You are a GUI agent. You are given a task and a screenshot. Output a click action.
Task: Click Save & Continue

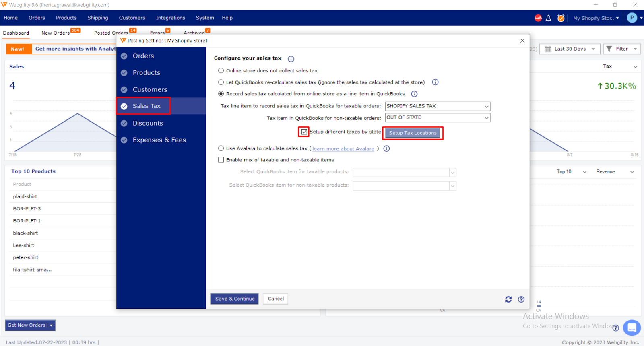(235, 299)
